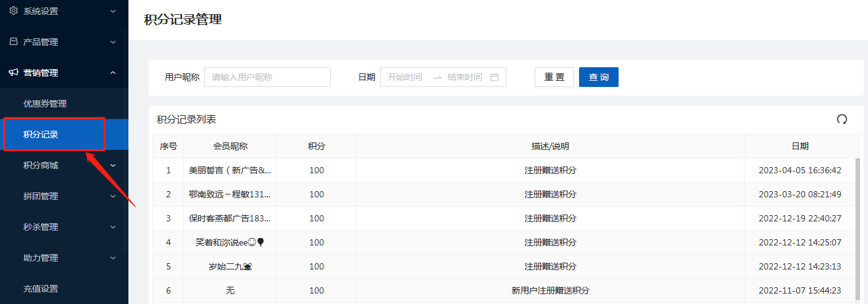The height and width of the screenshot is (304, 868).
Task: Select the 积分记录 menu item
Action: (x=41, y=134)
